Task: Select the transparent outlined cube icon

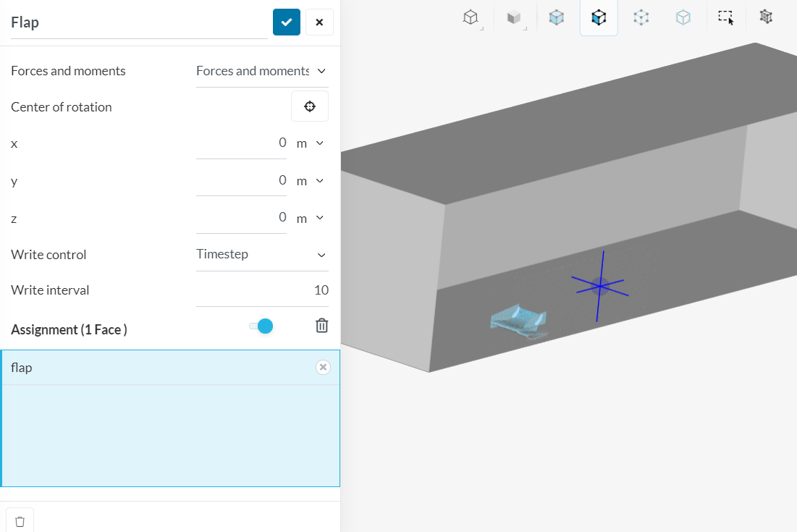Action: pyautogui.click(x=683, y=17)
